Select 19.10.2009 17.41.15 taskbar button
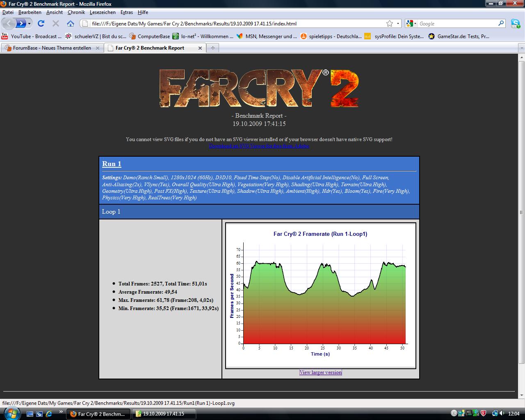The width and height of the screenshot is (525, 420). tap(164, 414)
